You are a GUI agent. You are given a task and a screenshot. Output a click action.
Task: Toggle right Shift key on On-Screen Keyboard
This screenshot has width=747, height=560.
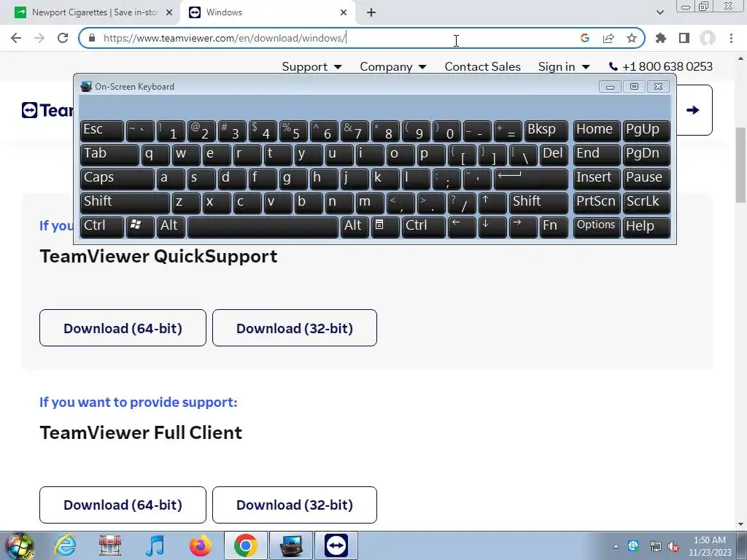539,203
